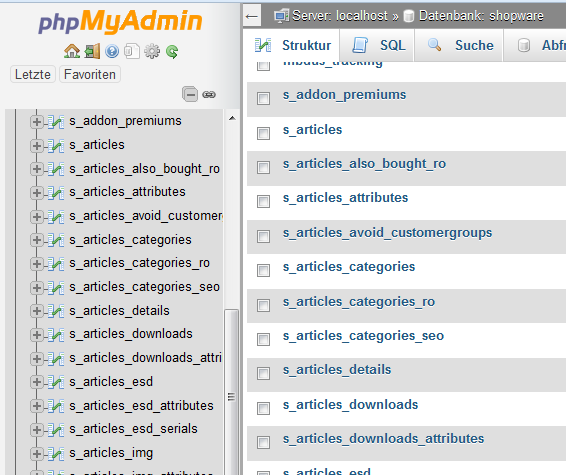Click table icon beside s_articles in tree
The width and height of the screenshot is (566, 475).
[x=56, y=145]
